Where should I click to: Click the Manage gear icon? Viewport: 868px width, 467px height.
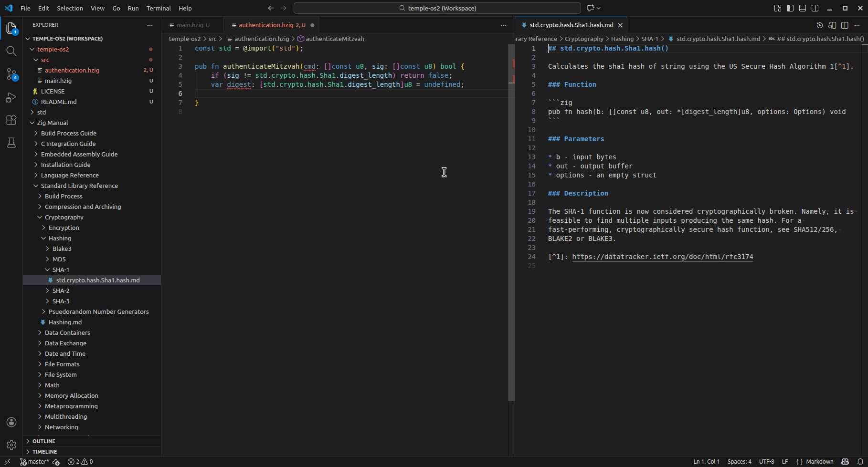coord(11,445)
